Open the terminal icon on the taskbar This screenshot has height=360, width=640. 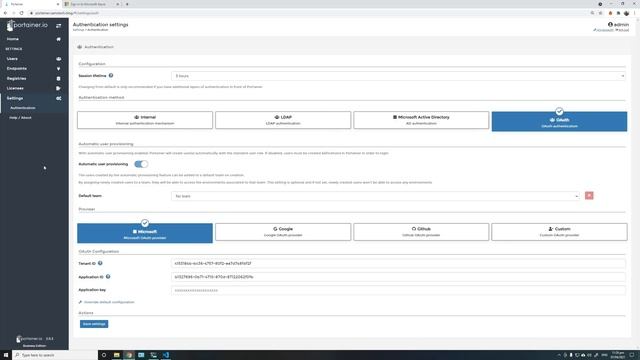tap(153, 355)
